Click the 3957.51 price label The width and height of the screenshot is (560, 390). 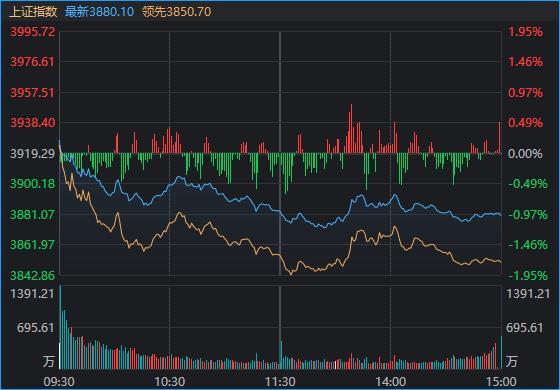point(33,92)
